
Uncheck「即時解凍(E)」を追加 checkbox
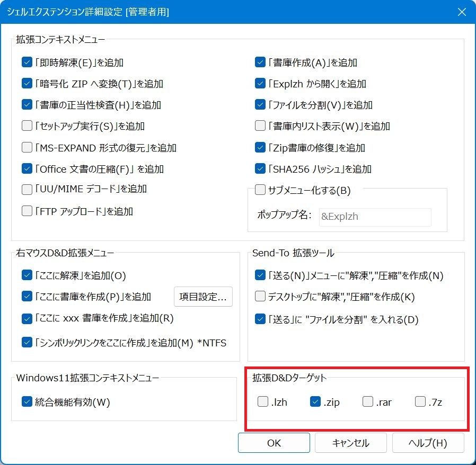[28, 62]
